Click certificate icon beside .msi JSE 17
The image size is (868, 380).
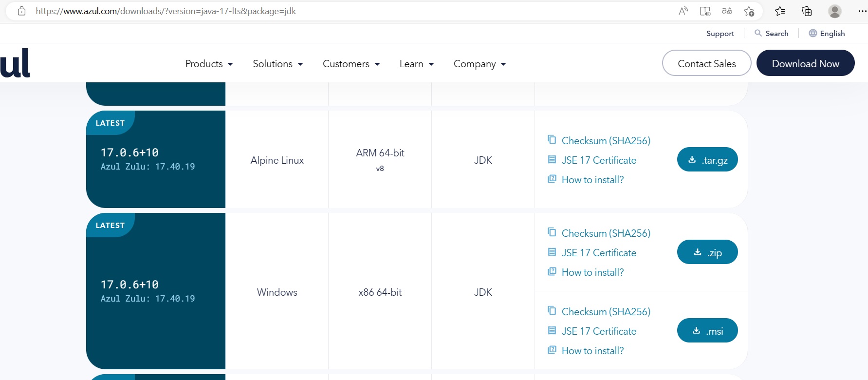click(x=552, y=330)
